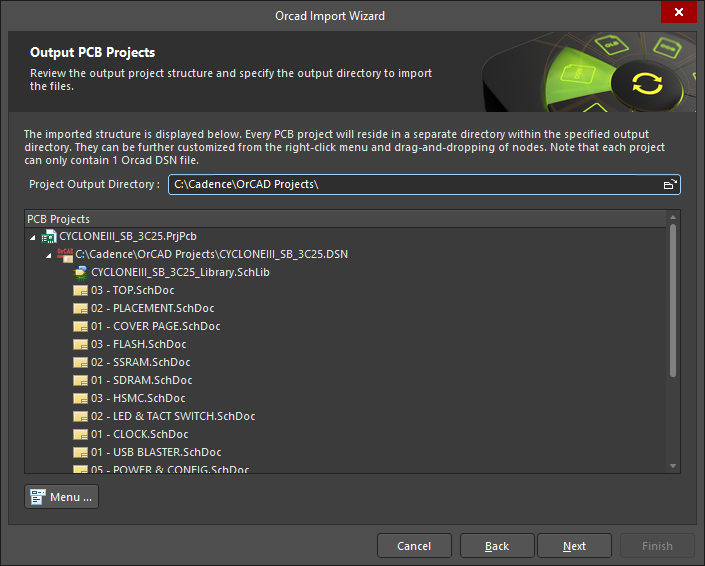Click the SchLib library icon
This screenshot has height=566, width=705.
[x=80, y=272]
